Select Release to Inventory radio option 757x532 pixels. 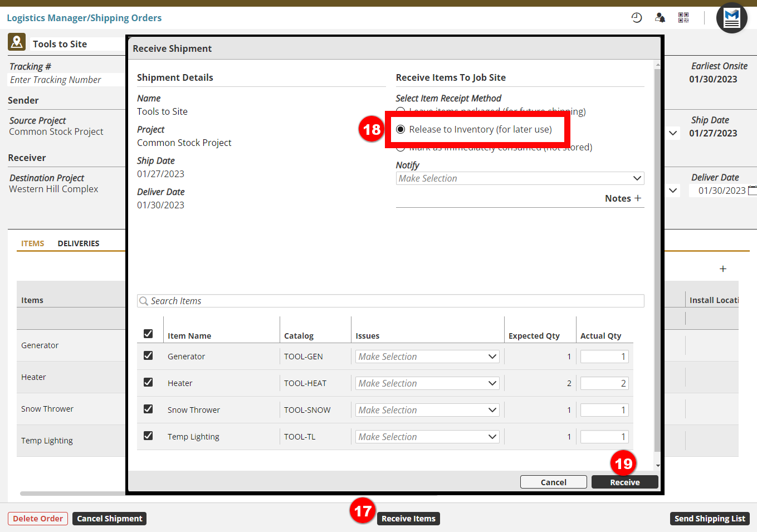(401, 129)
